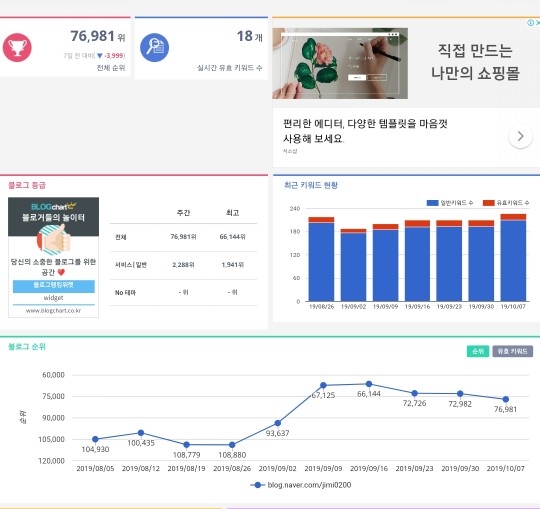540x509 pixels.
Task: Click the 104,930 data point
Action: tap(95, 439)
